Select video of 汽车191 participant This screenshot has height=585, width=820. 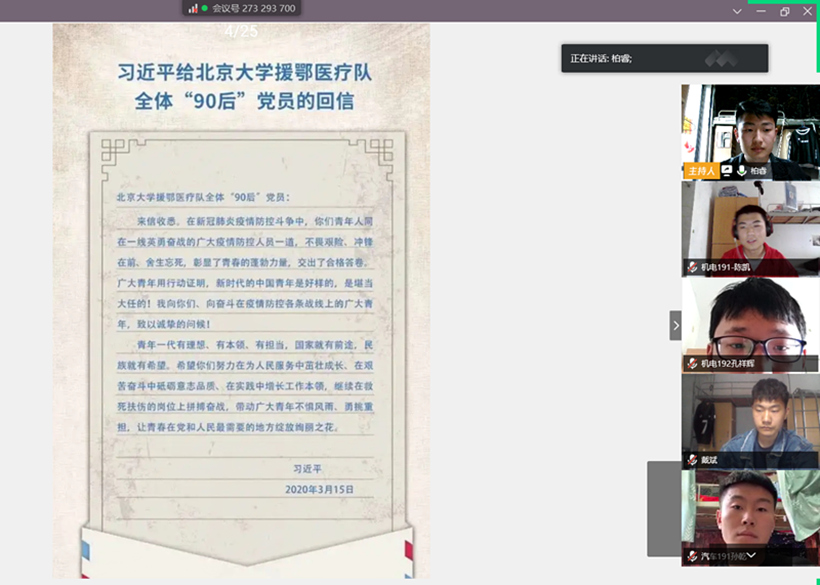coord(750,518)
